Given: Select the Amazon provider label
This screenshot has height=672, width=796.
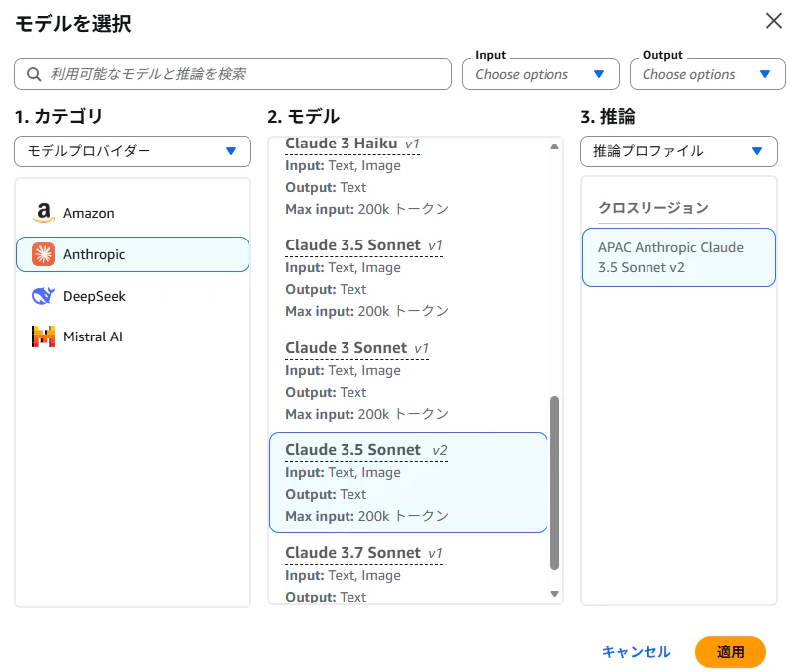Looking at the screenshot, I should point(89,213).
